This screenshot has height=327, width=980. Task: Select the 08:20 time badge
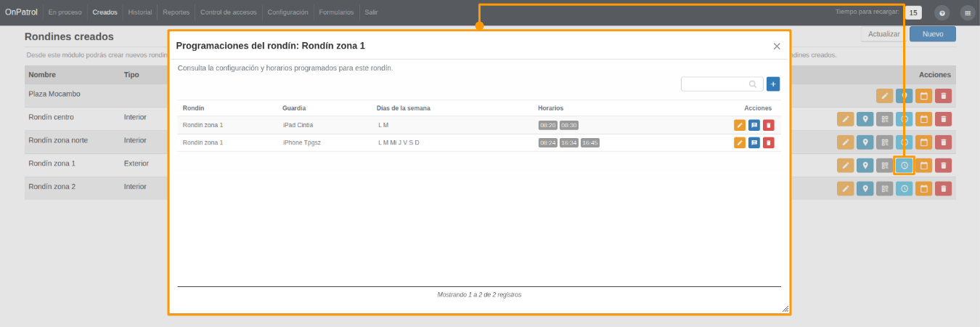[548, 125]
